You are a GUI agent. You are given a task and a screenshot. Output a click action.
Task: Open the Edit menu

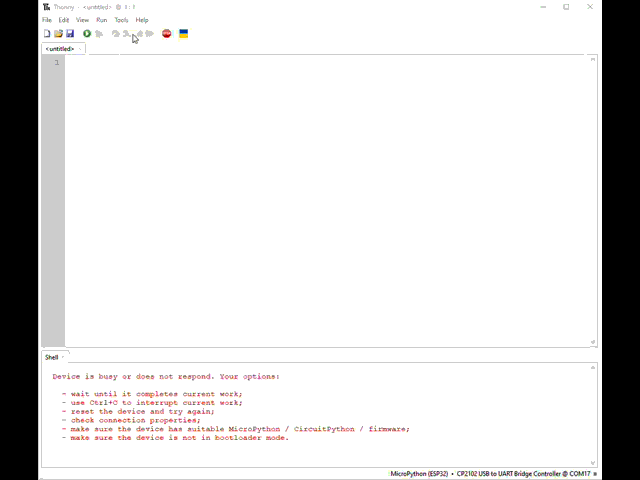[x=64, y=20]
